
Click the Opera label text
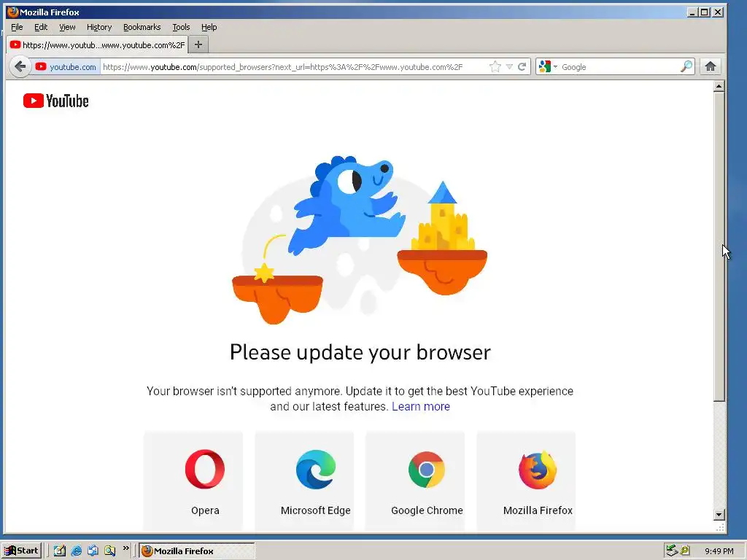[x=205, y=510]
